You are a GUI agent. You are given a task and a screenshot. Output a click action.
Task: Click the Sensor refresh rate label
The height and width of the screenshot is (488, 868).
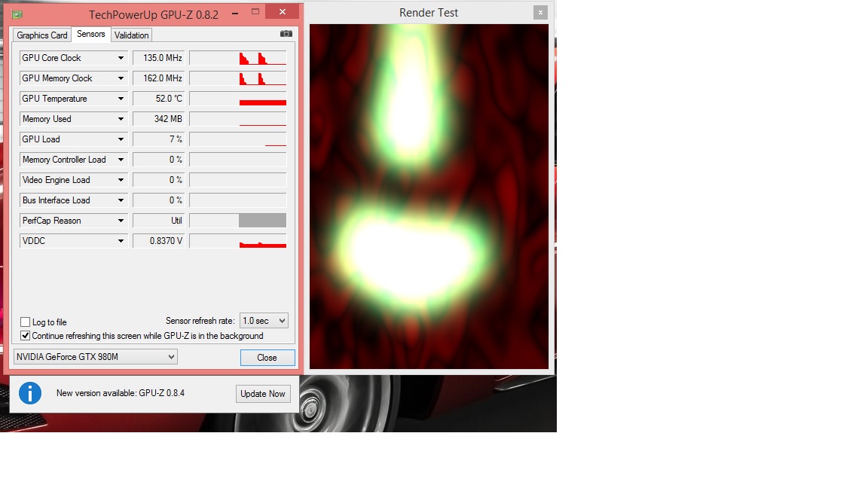(200, 321)
